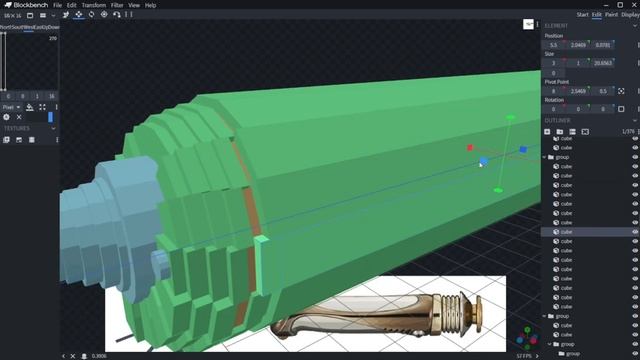640x360 pixels.
Task: Open the UV toolbar's three-dot menu beside the fullscreen icon
Action: pyautogui.click(x=56, y=107)
